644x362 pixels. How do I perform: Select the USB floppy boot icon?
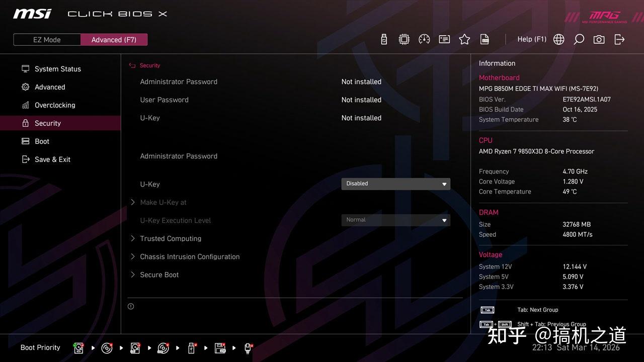pyautogui.click(x=220, y=348)
